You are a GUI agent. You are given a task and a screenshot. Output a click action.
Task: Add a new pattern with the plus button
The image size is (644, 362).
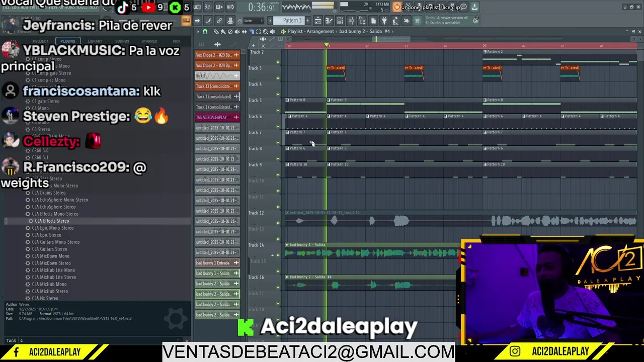308,21
